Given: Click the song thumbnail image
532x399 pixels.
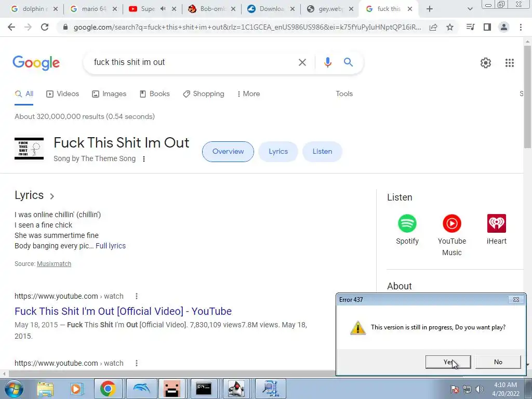Looking at the screenshot, I should (x=29, y=149).
